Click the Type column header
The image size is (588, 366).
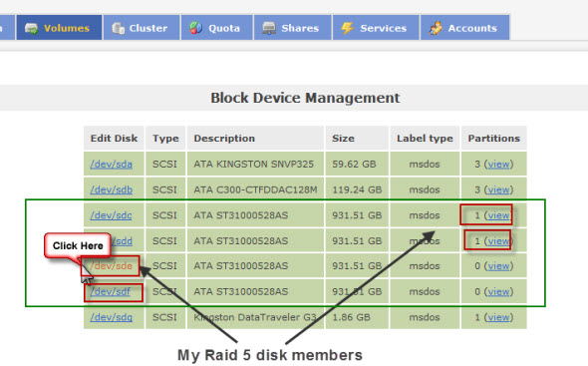165,139
